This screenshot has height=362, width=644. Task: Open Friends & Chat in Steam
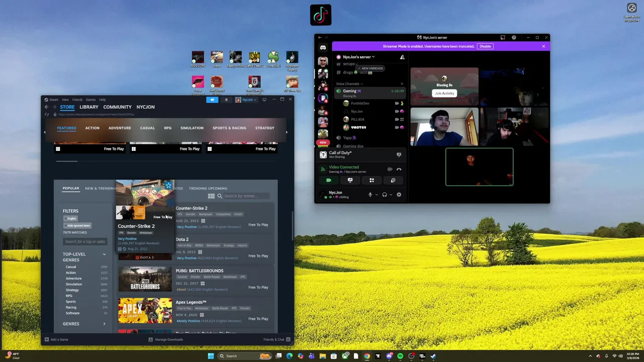[277, 339]
